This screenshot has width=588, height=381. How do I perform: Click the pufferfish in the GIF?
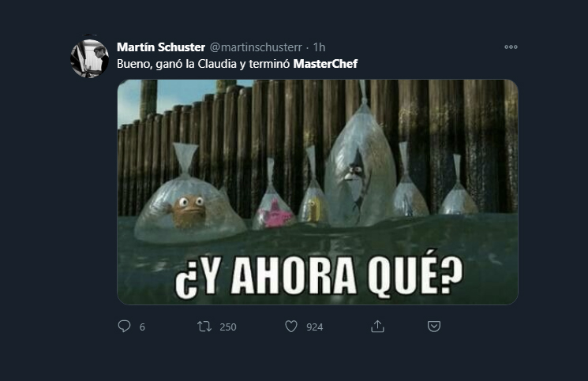[189, 211]
